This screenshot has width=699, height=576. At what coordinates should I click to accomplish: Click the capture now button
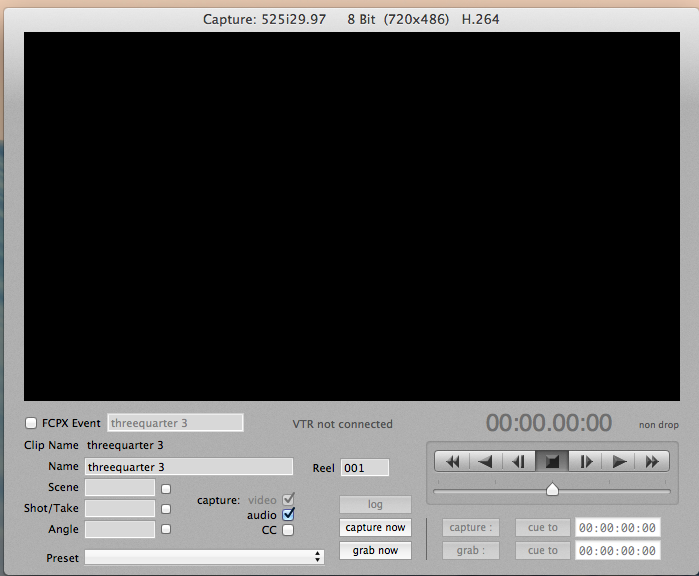(x=375, y=527)
